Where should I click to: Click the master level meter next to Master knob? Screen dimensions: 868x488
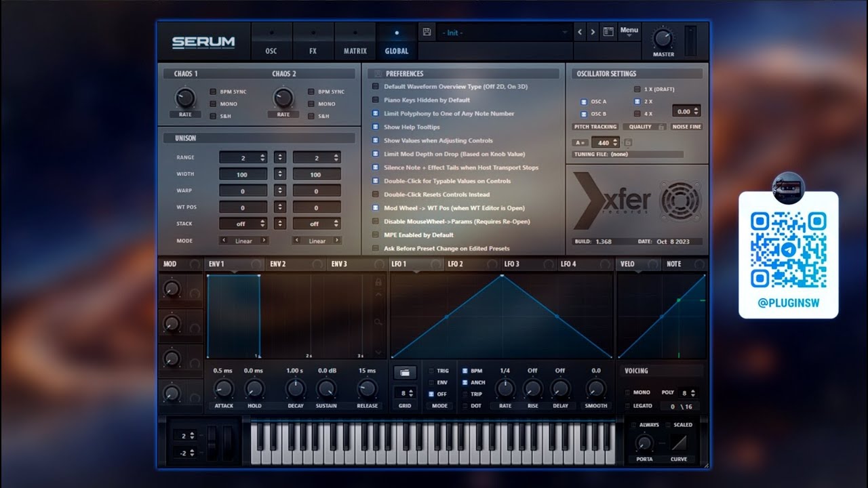(690, 42)
